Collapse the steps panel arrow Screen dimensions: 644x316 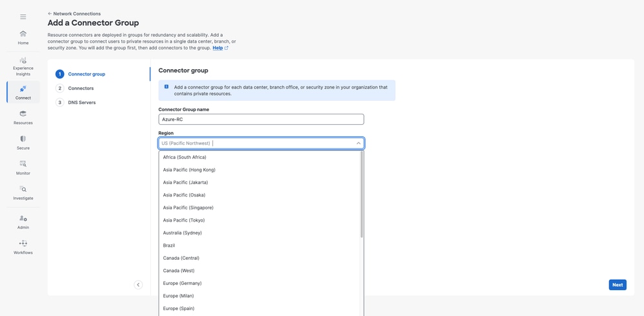click(x=138, y=285)
